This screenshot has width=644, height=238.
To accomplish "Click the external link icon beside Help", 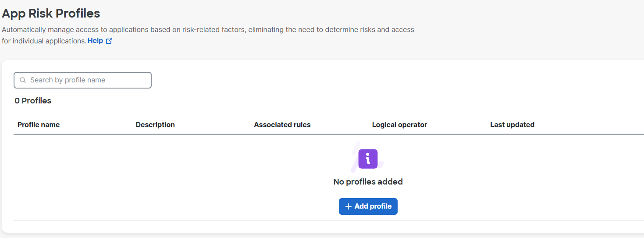I will coord(109,41).
